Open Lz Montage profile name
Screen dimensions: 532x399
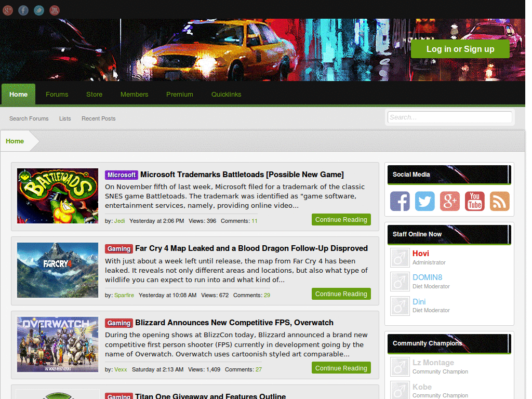pos(433,362)
